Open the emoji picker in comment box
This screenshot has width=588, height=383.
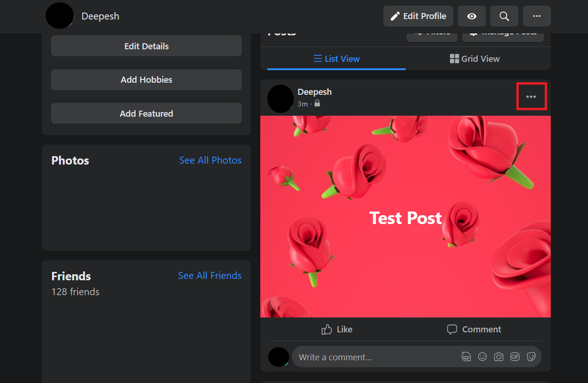coord(482,357)
